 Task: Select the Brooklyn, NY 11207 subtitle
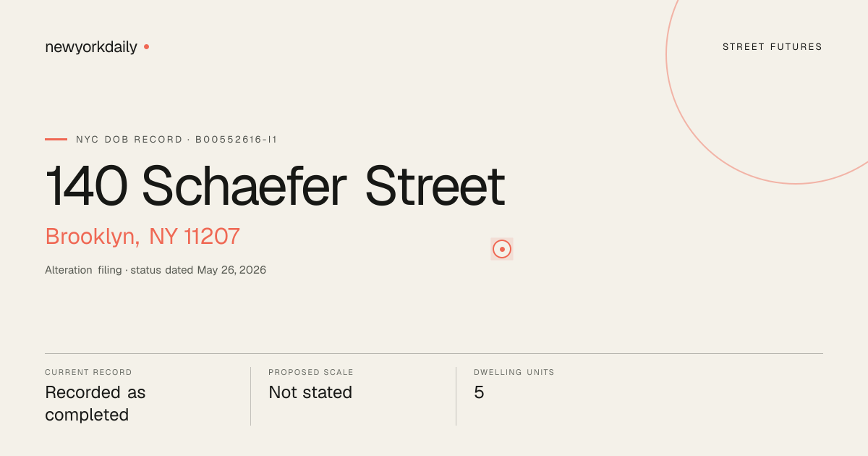point(142,237)
